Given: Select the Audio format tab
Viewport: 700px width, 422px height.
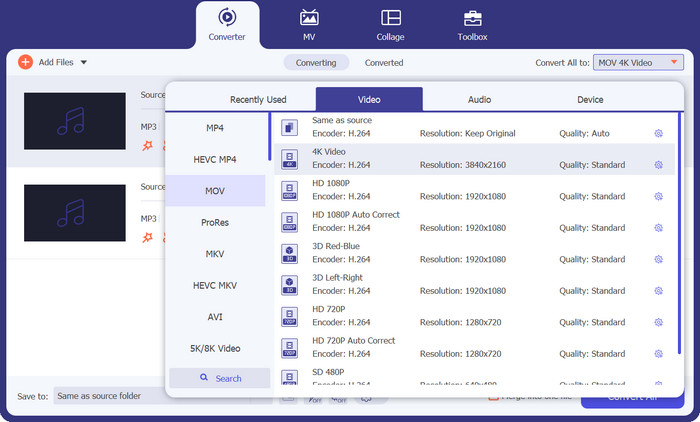Looking at the screenshot, I should [479, 100].
